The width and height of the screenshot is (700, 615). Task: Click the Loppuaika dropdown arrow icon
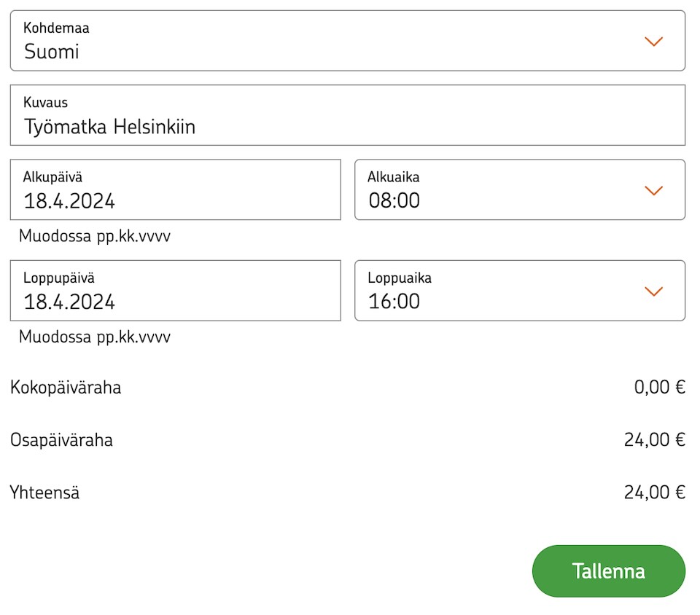click(653, 291)
